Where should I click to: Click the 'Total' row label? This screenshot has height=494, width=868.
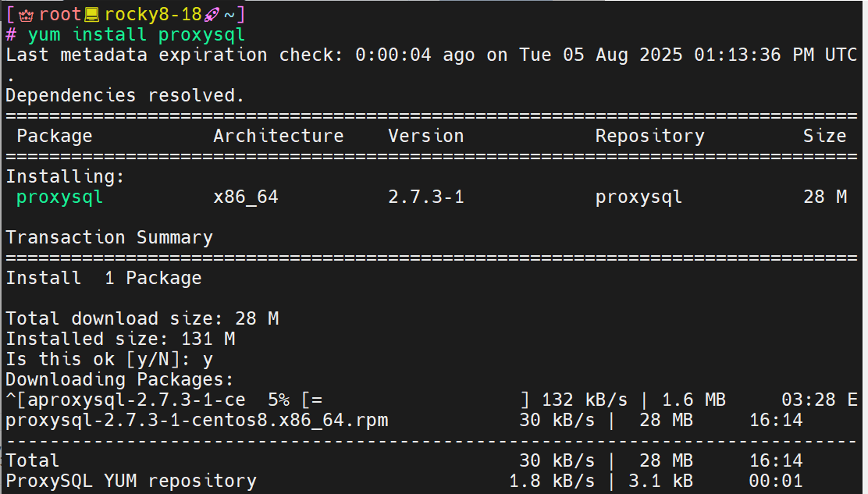coord(32,460)
